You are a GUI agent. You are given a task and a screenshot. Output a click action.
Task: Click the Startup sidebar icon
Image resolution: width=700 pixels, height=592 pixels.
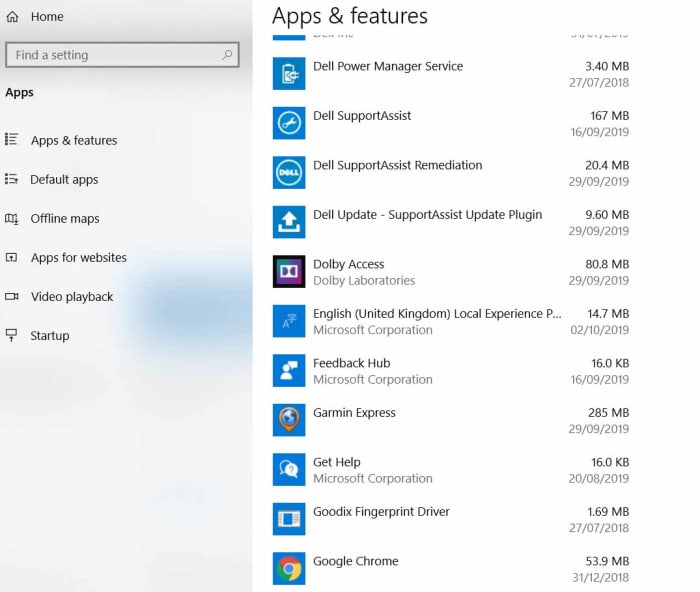tap(12, 335)
